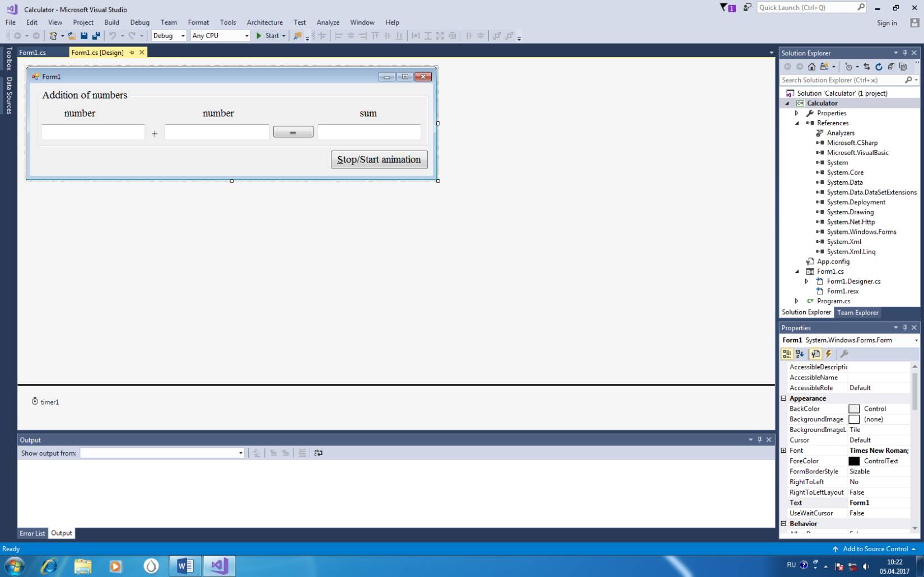924x577 pixels.
Task: Click the Home icon in Solution Explorer
Action: tap(811, 67)
